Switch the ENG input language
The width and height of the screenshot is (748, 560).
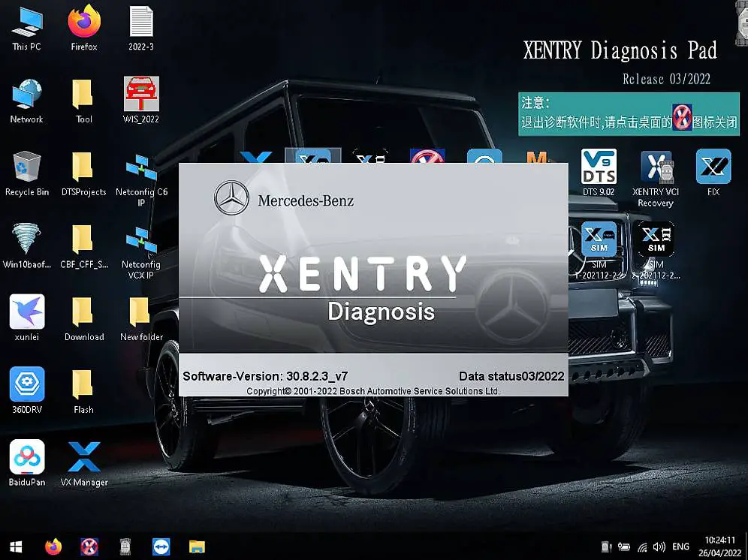coord(680,546)
